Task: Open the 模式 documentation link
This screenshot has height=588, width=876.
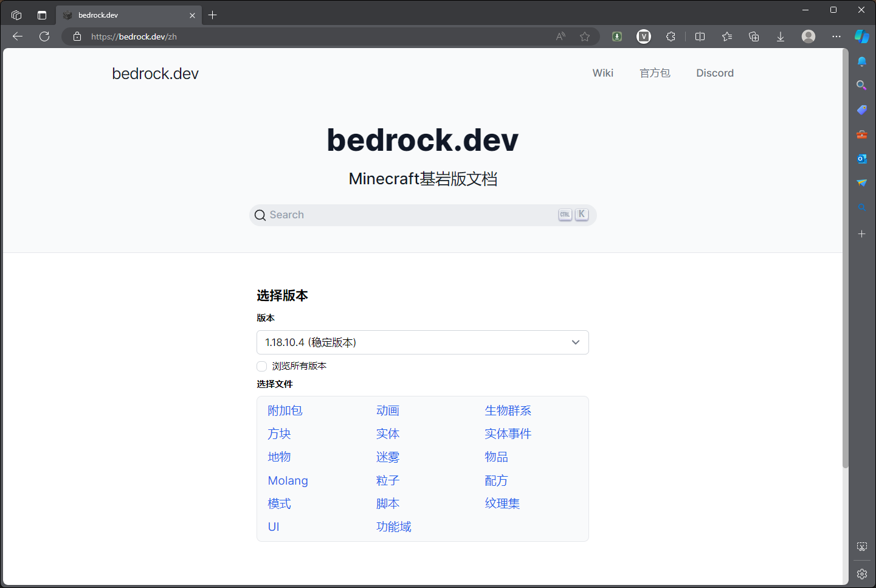Action: click(x=280, y=503)
